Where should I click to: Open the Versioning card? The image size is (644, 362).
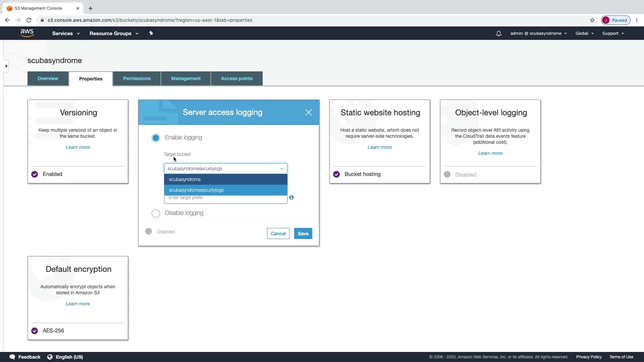tap(78, 142)
